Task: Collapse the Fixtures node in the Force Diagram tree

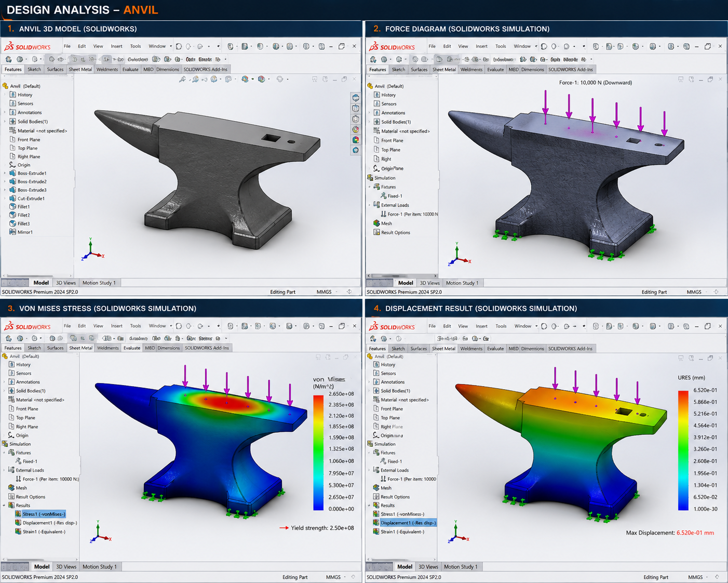Action: click(370, 187)
